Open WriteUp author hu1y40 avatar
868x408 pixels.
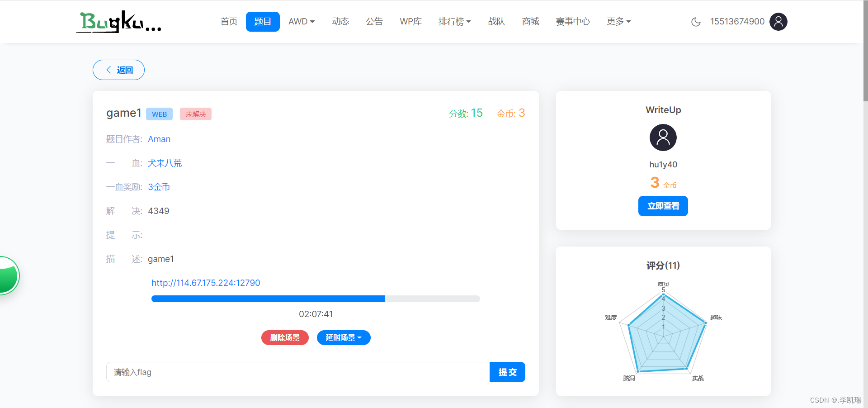coord(663,138)
